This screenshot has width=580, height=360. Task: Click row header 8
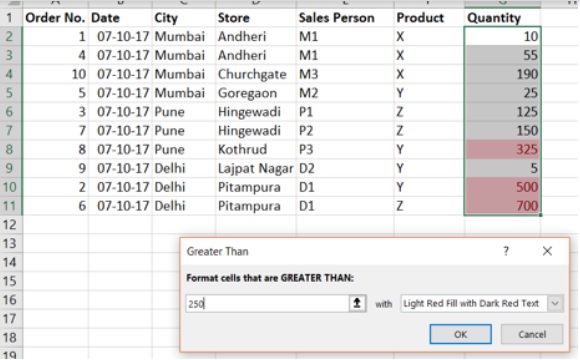point(10,149)
